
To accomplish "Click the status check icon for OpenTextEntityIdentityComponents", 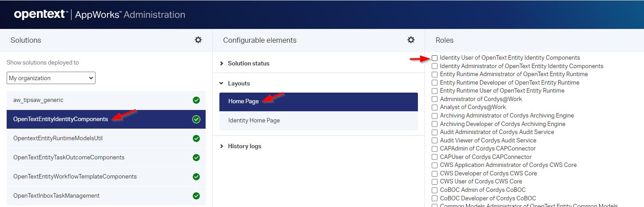I will [196, 119].
